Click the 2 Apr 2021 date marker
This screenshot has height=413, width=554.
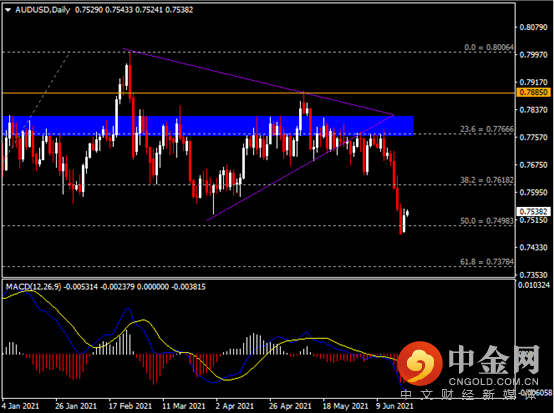235,406
